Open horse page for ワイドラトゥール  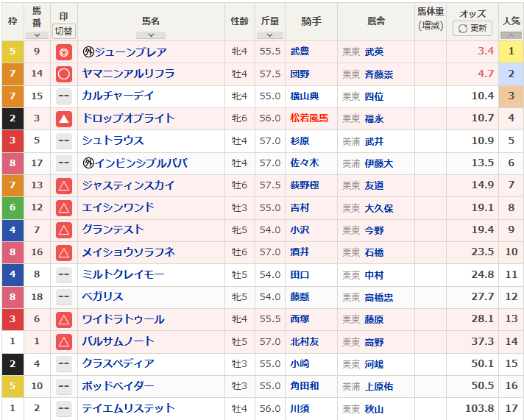click(x=124, y=319)
